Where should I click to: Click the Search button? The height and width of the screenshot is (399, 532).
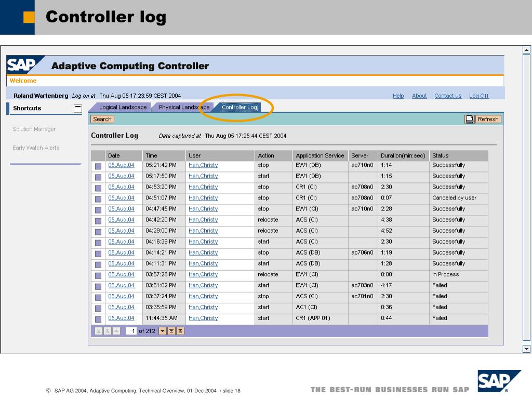pos(102,119)
